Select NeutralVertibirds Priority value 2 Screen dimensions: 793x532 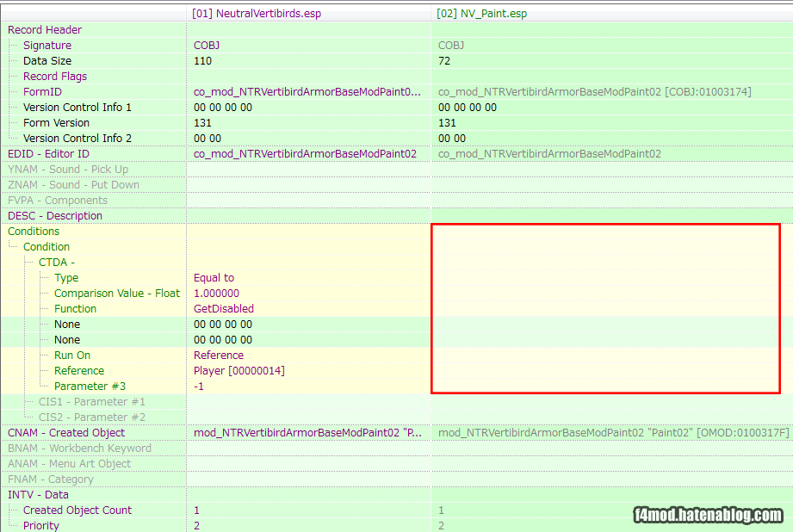click(x=196, y=525)
